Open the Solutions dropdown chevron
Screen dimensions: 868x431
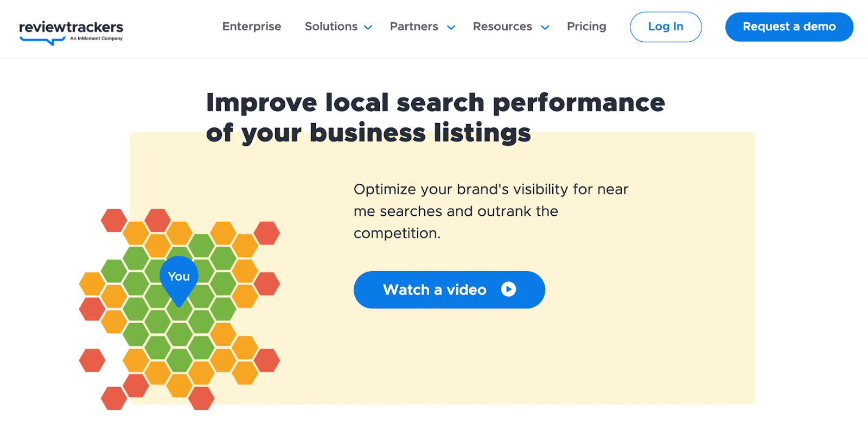coord(368,27)
